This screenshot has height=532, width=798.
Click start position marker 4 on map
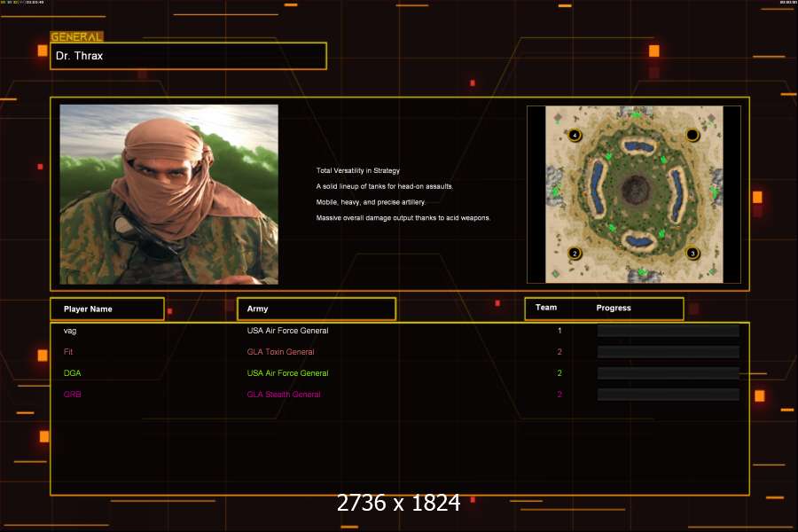coord(575,136)
